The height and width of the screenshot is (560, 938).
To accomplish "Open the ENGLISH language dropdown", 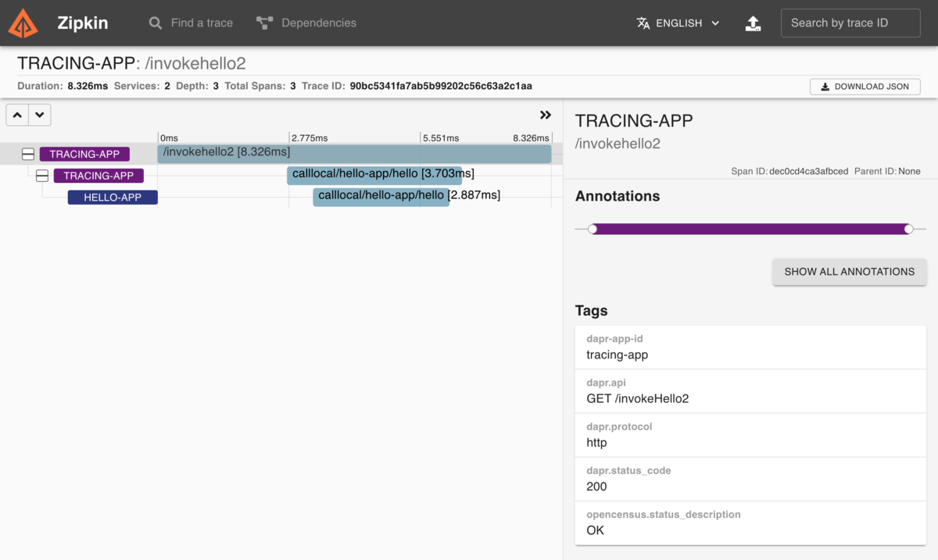I will point(678,23).
